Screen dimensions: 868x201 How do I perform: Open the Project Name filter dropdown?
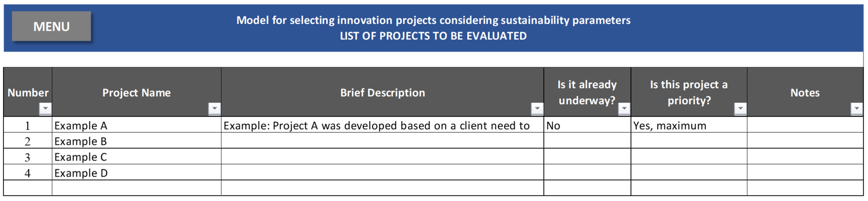pos(214,108)
